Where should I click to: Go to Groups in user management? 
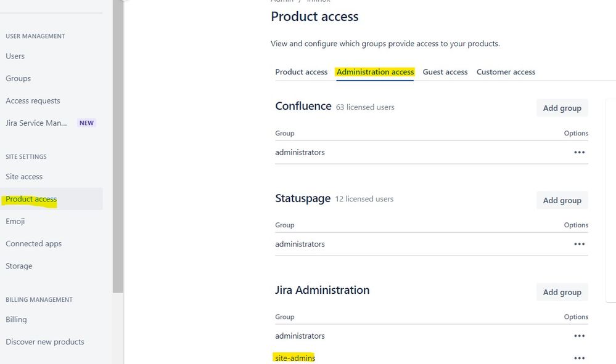point(18,78)
